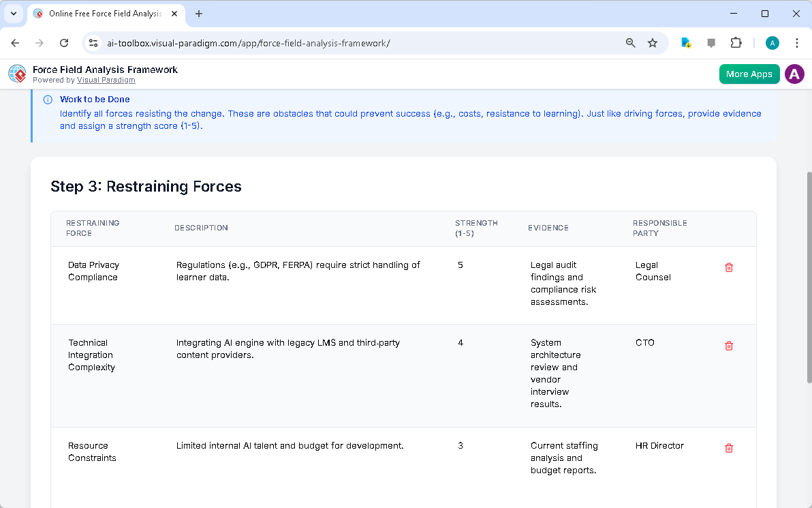
Task: Open the Chrome three-dot menu
Action: 797,42
